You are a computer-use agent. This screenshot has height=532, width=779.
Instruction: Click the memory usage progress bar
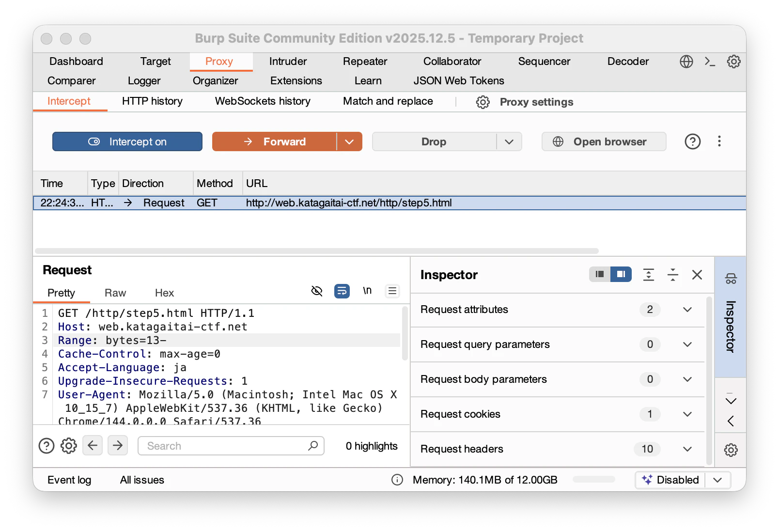point(594,480)
